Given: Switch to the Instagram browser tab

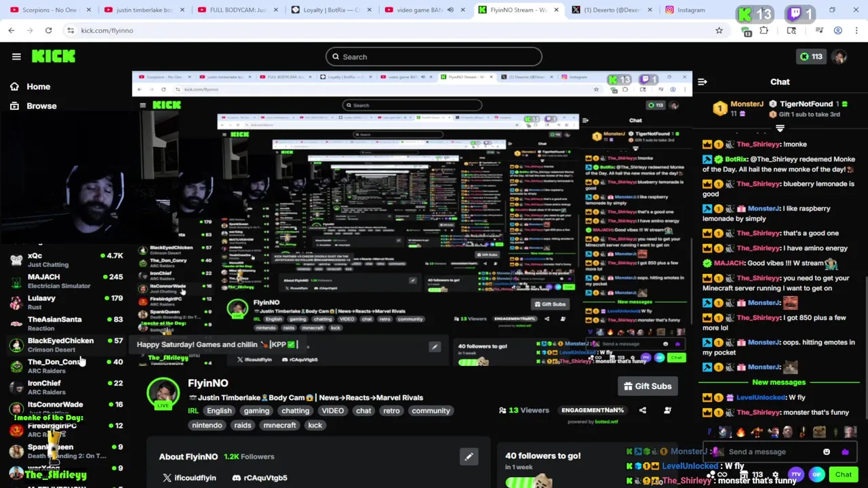Looking at the screenshot, I should (691, 10).
